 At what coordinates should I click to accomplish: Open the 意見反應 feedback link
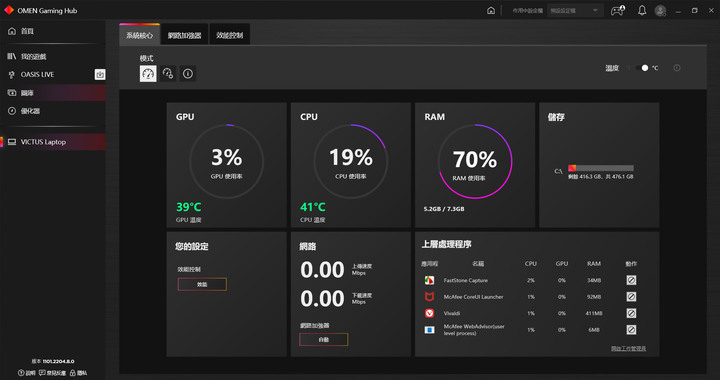(53, 373)
